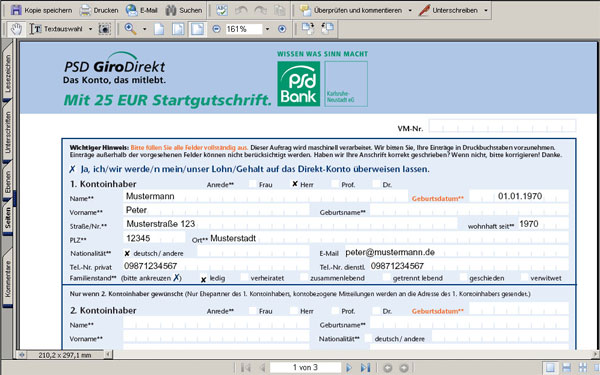Fit page to window width
This screenshot has height=375, width=600.
coord(197,29)
